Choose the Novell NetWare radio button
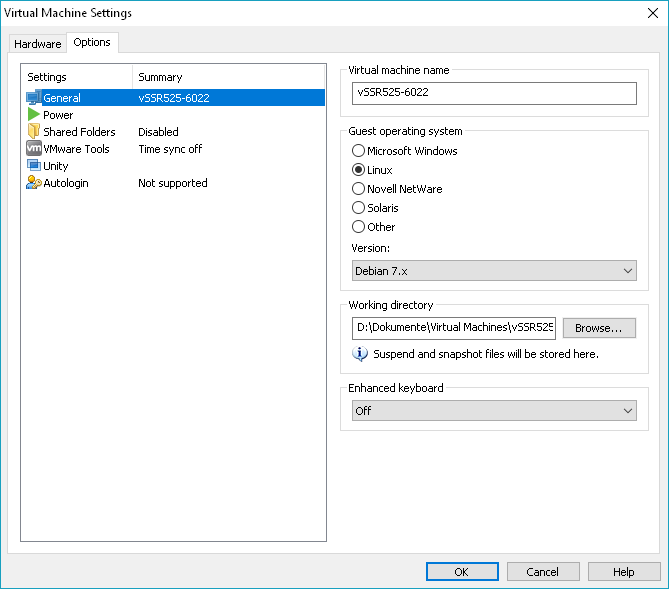The width and height of the screenshot is (669, 589). pos(359,189)
